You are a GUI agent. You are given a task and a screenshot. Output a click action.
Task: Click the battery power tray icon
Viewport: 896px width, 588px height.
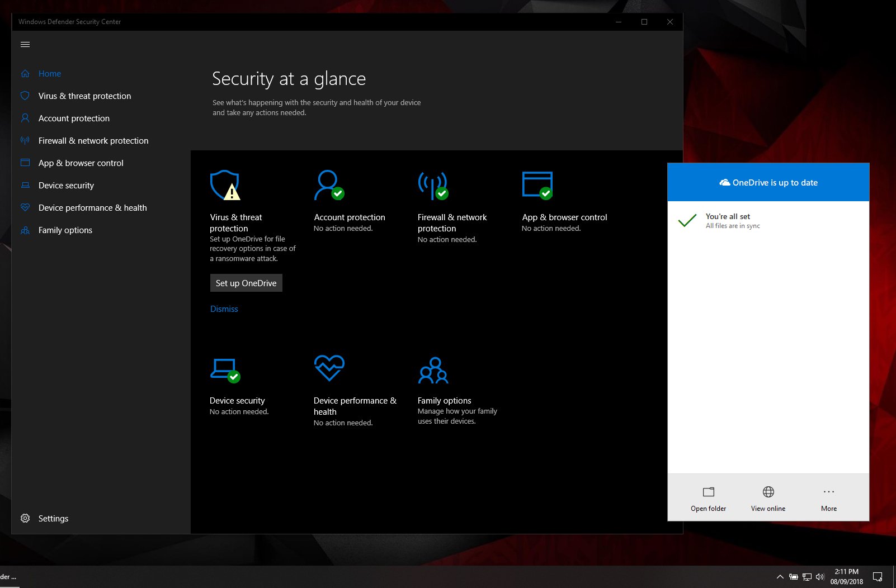(x=794, y=577)
